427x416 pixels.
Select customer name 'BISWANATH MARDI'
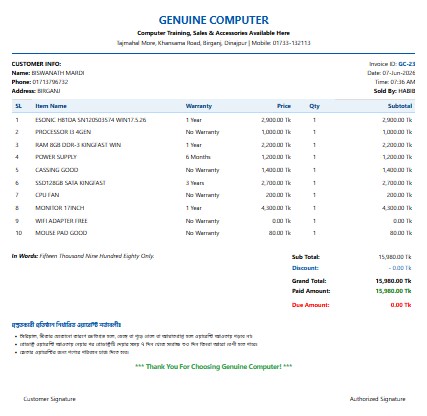coord(58,73)
